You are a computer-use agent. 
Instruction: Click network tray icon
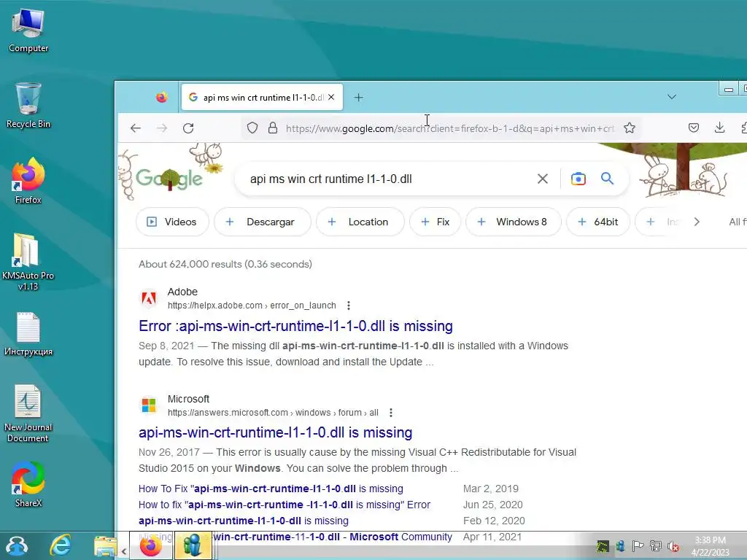[x=656, y=545]
